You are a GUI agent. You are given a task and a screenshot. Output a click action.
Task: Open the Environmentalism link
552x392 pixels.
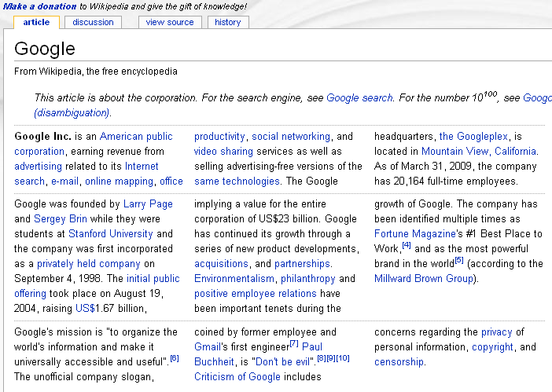coord(234,279)
